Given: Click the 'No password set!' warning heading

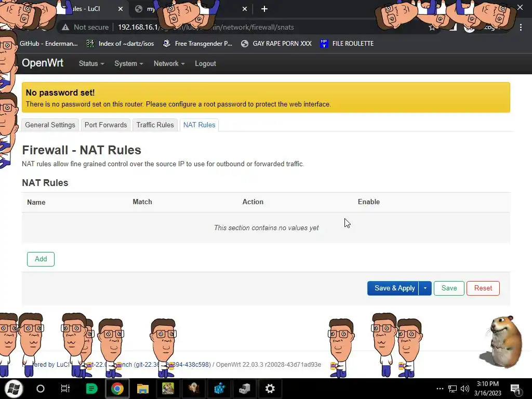Looking at the screenshot, I should (x=60, y=92).
